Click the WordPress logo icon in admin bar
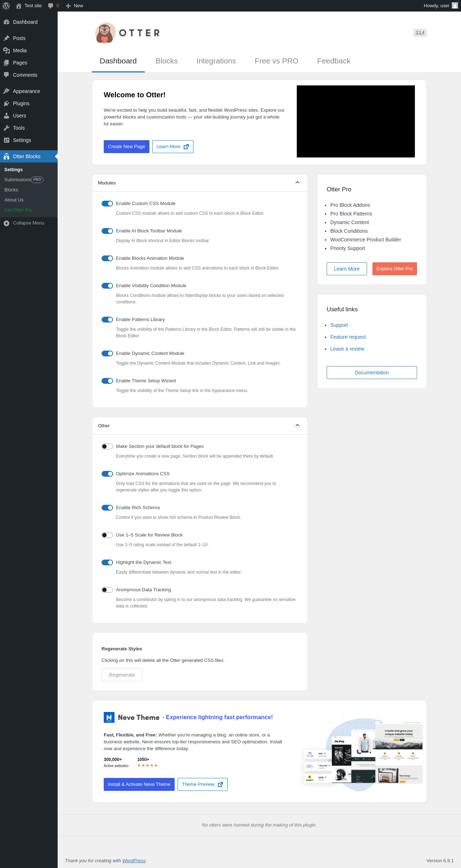 point(6,6)
